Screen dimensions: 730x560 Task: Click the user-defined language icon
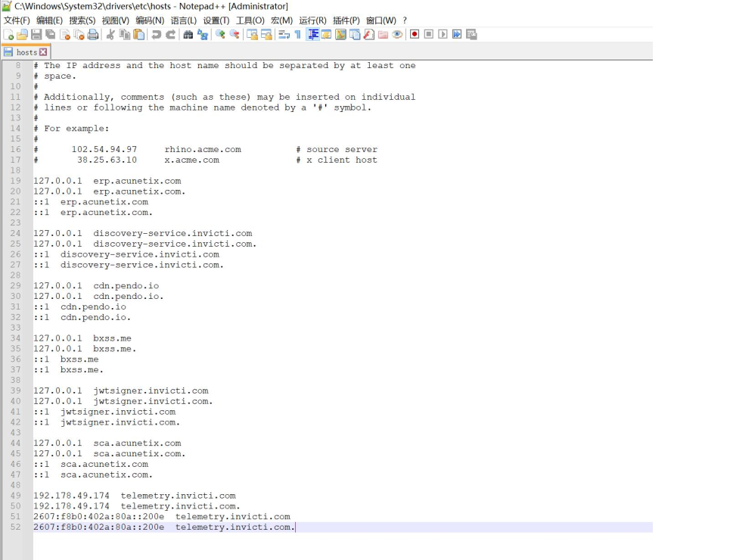pos(326,35)
